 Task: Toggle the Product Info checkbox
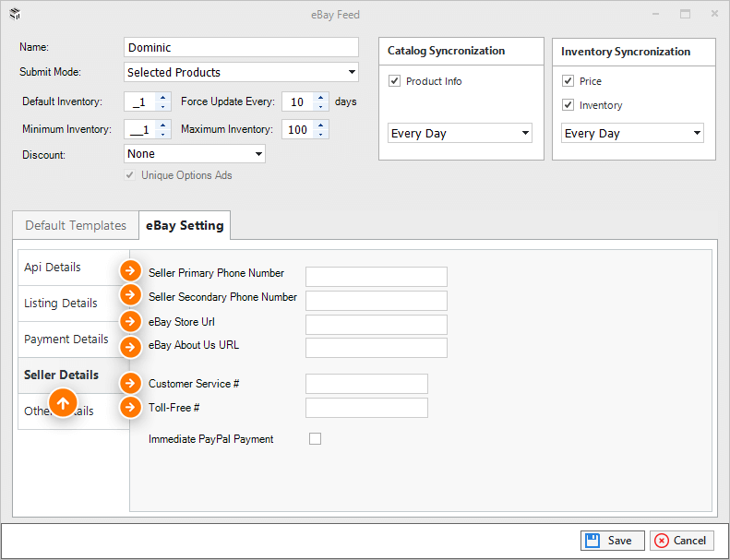pos(394,81)
